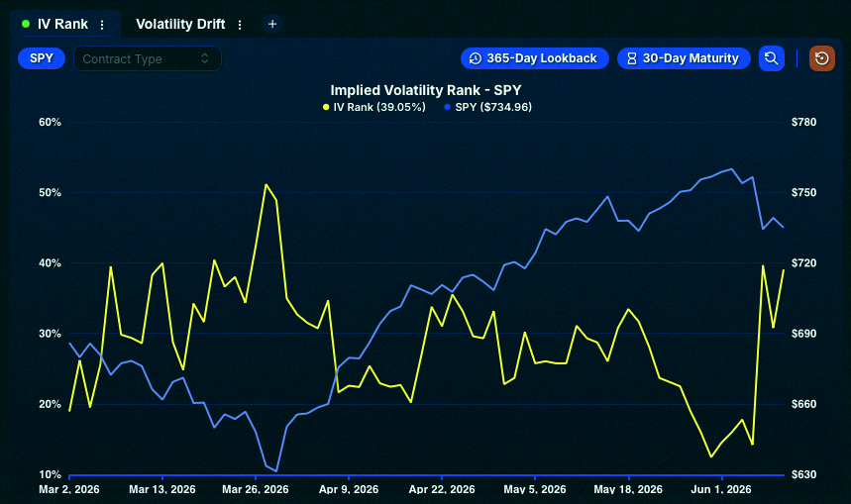Click the $720 right axis label
Screen dimensions: 851x504
803,263
